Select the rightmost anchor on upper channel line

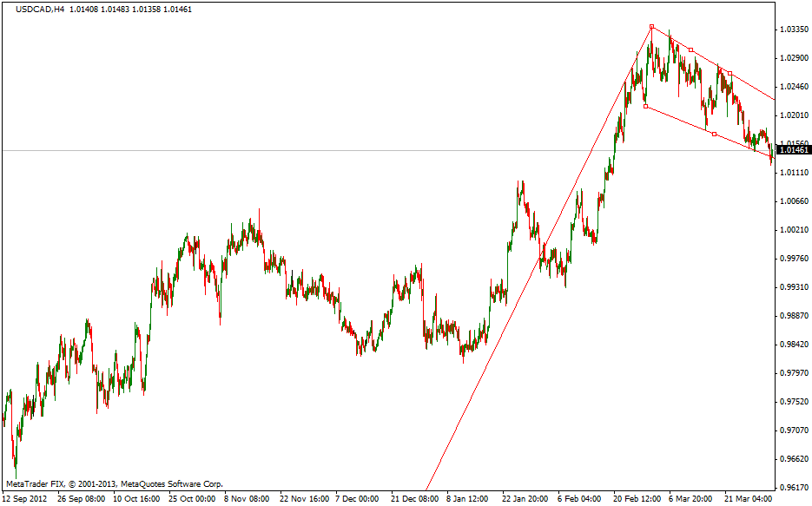(x=730, y=73)
